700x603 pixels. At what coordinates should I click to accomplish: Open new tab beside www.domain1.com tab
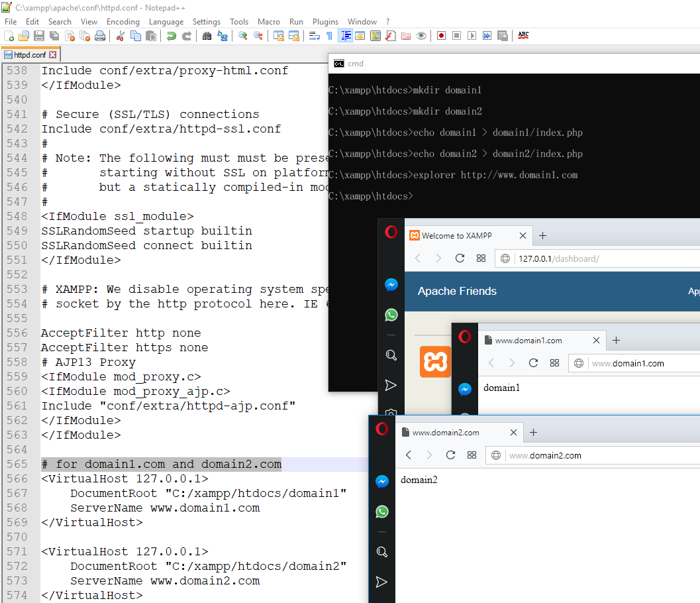616,341
